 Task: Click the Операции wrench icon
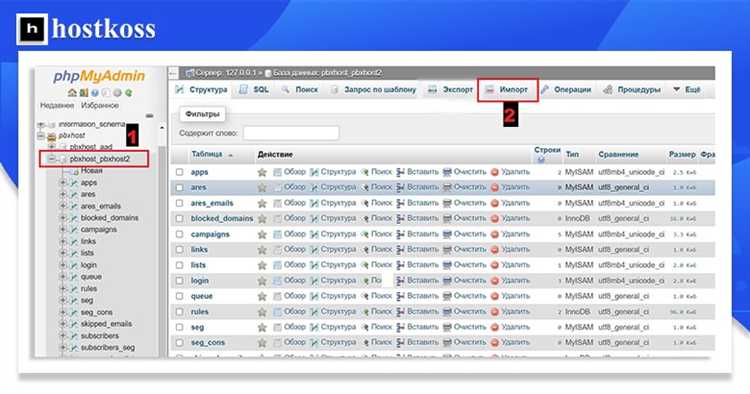[x=544, y=89]
